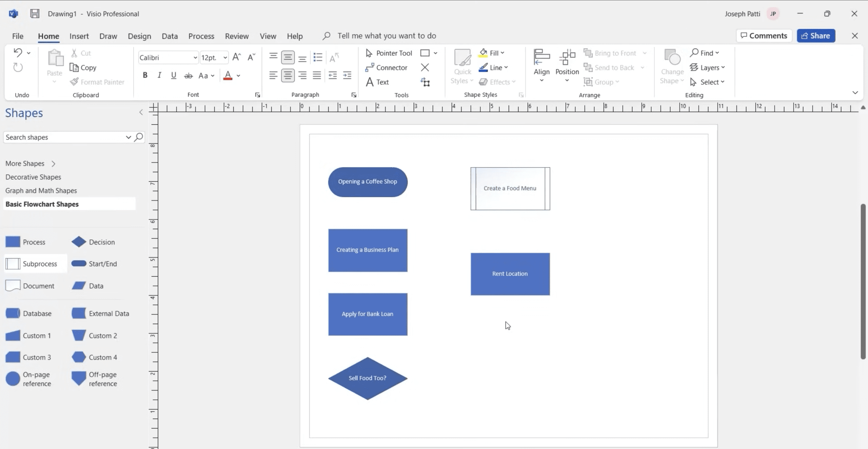Click the Increase Font Size icon
Screen dimensions: 868x449
(x=237, y=57)
